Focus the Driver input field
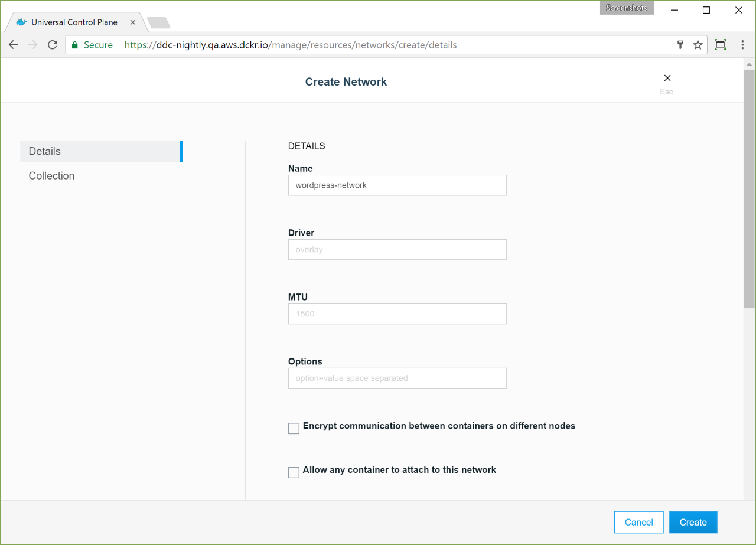The width and height of the screenshot is (756, 545). point(397,250)
